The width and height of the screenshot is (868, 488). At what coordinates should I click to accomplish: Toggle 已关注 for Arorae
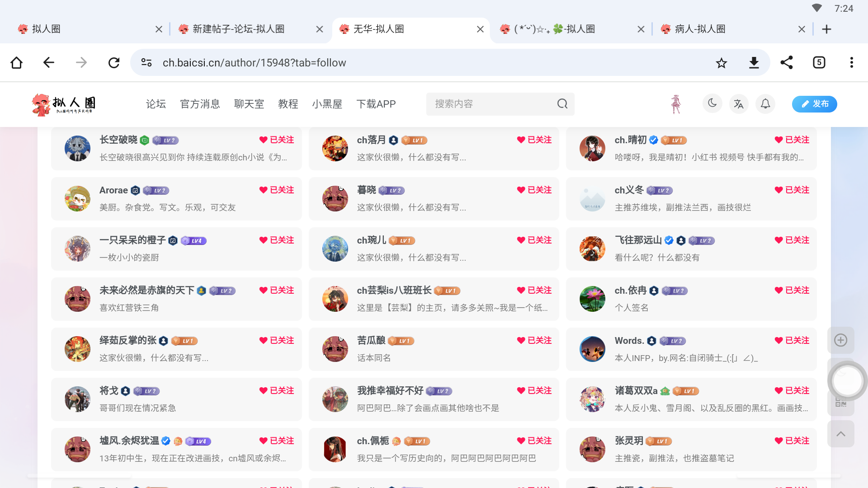click(277, 190)
